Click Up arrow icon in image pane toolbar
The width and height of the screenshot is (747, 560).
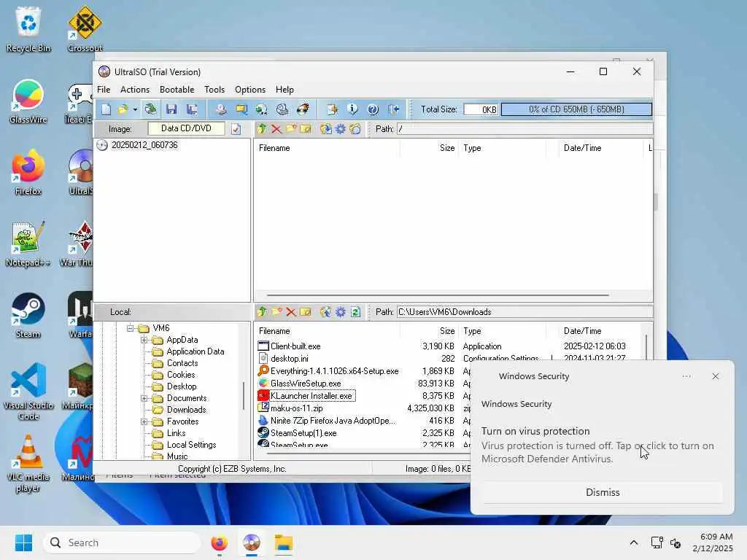tap(262, 128)
